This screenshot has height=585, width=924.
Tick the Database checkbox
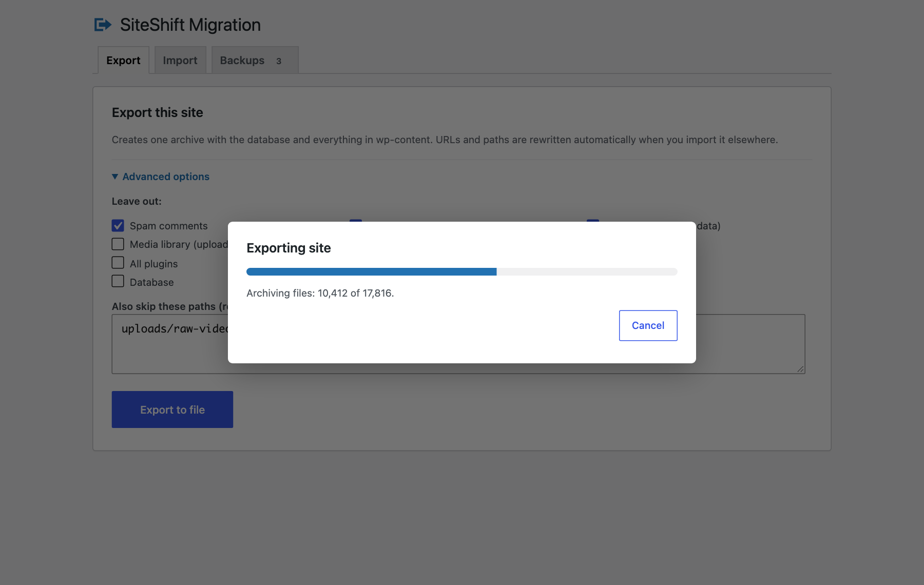click(x=118, y=281)
